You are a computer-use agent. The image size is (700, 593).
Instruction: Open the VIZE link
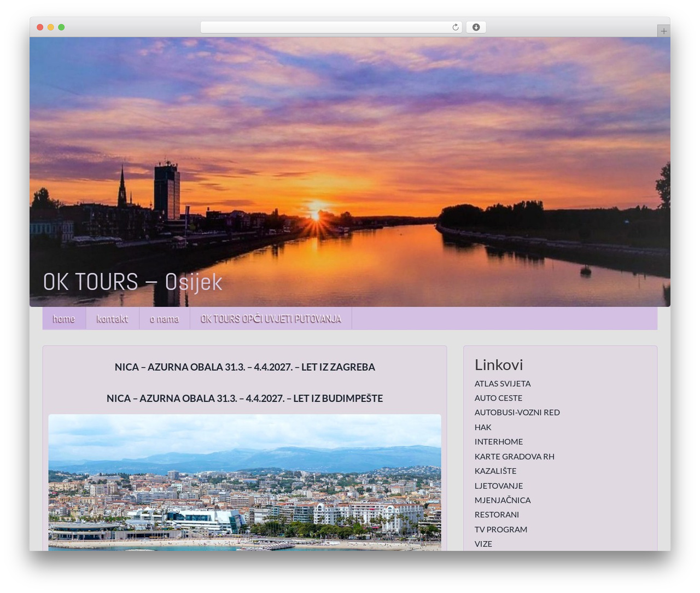point(483,544)
